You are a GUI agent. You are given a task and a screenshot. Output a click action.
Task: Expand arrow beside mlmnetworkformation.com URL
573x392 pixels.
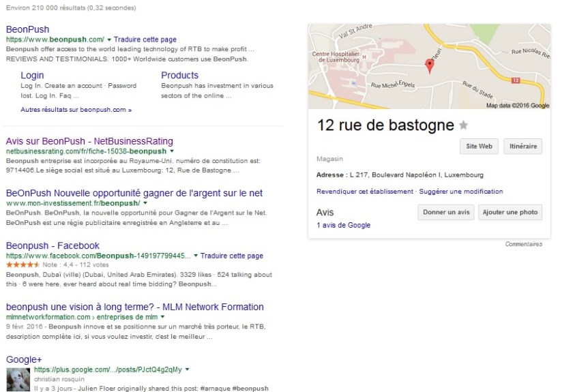(162, 317)
